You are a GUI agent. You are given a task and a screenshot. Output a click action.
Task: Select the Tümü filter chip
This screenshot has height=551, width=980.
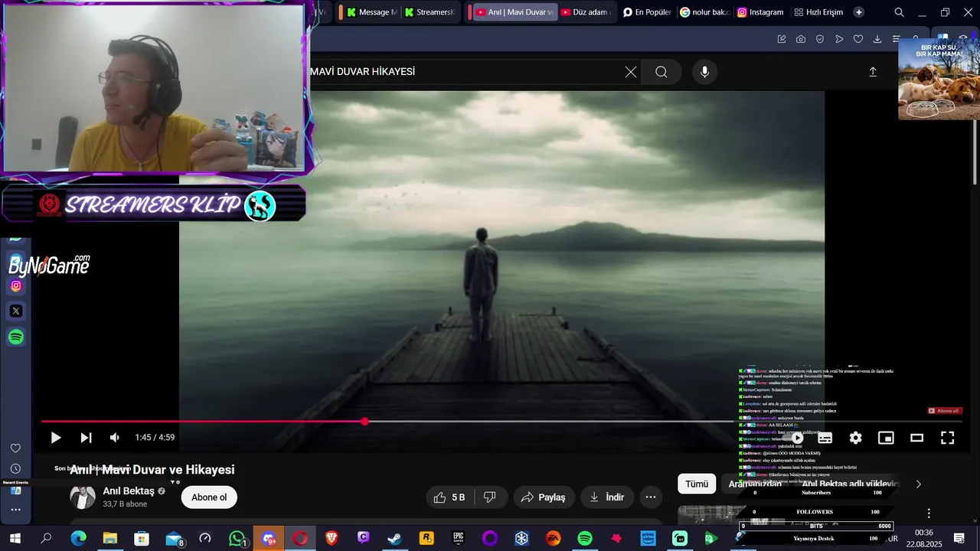tap(697, 484)
